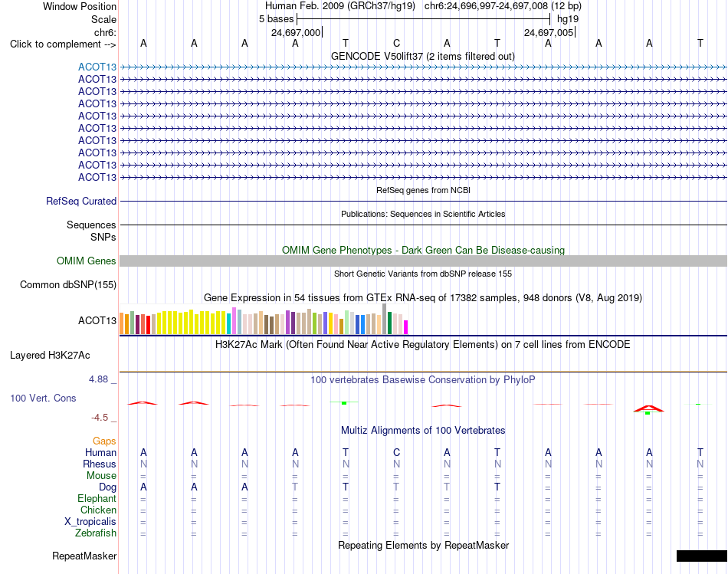Select the 'Common dbSNP(155)' label
The width and height of the screenshot is (728, 574).
click(67, 284)
